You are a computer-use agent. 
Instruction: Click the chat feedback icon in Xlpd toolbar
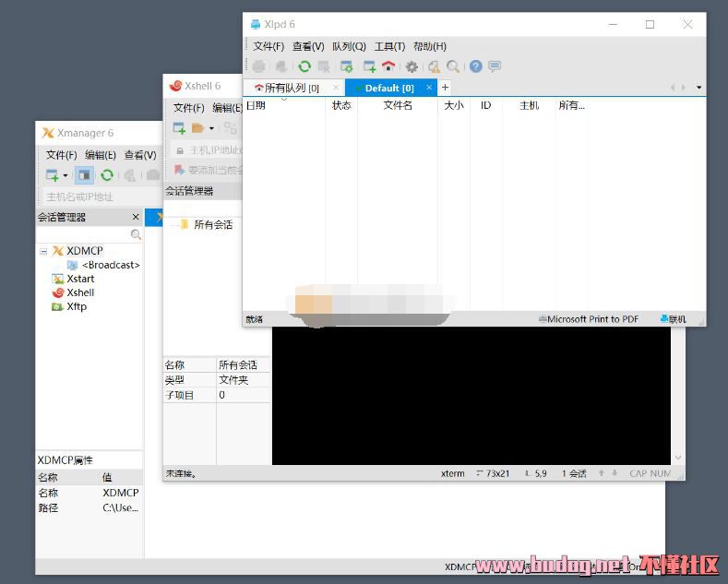click(x=495, y=66)
